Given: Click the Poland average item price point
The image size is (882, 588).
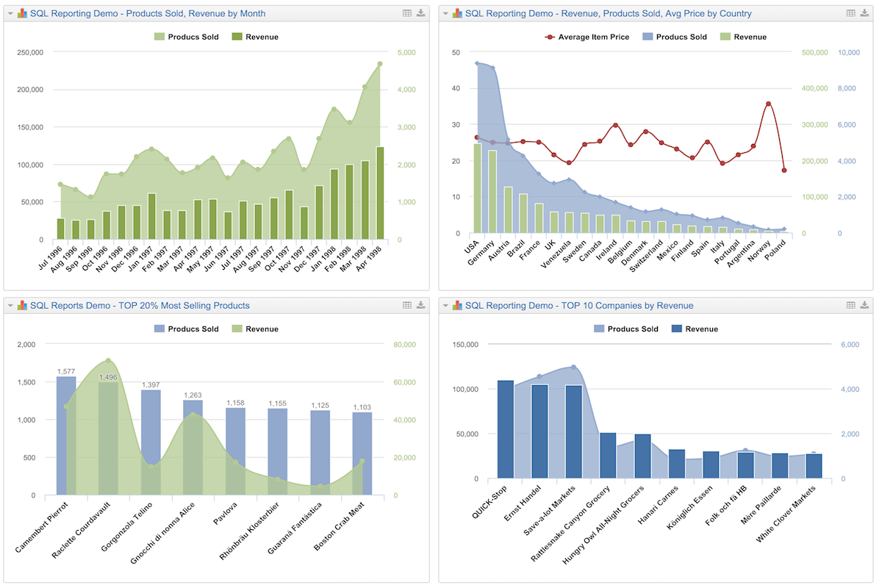Looking at the screenshot, I should [784, 171].
